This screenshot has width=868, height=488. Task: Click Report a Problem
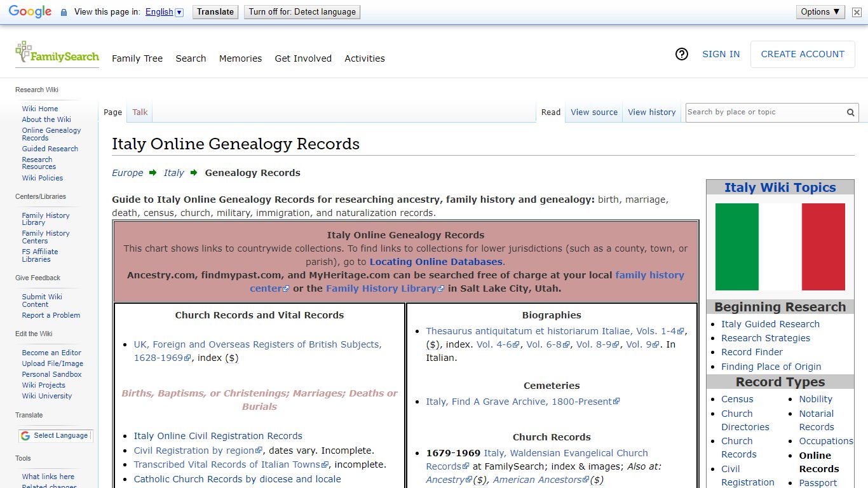click(51, 315)
